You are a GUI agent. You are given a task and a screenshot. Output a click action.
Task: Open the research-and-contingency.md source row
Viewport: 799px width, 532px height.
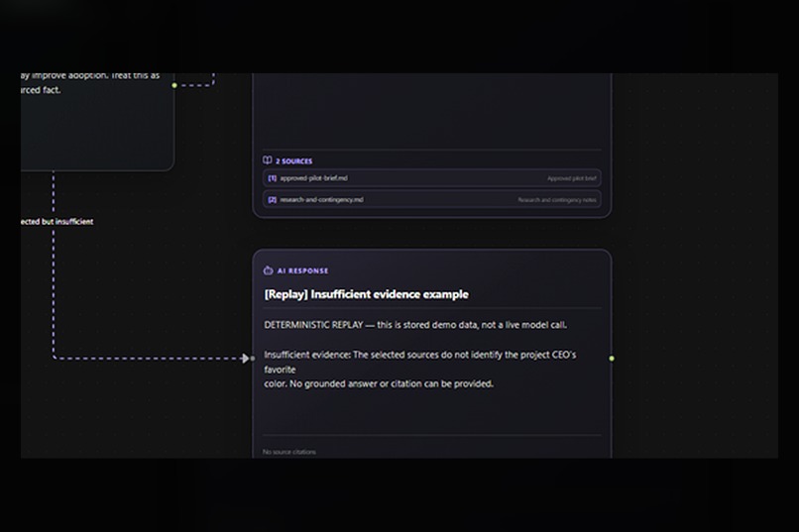point(431,199)
